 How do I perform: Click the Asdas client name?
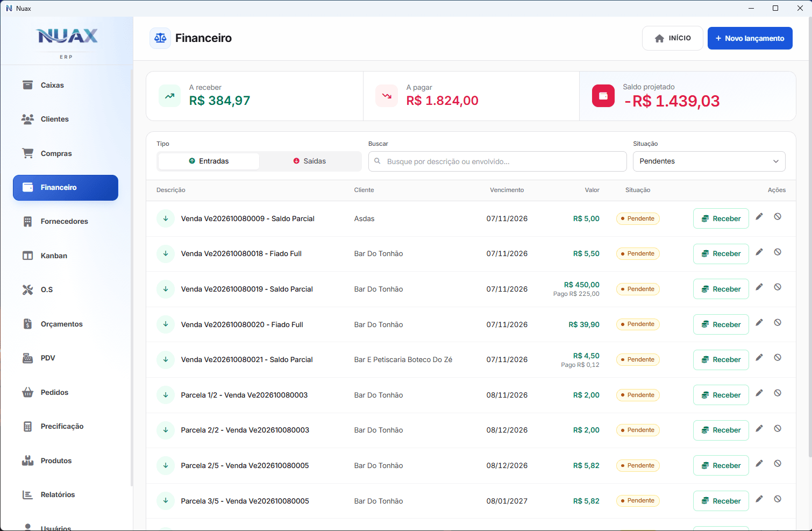[364, 218]
